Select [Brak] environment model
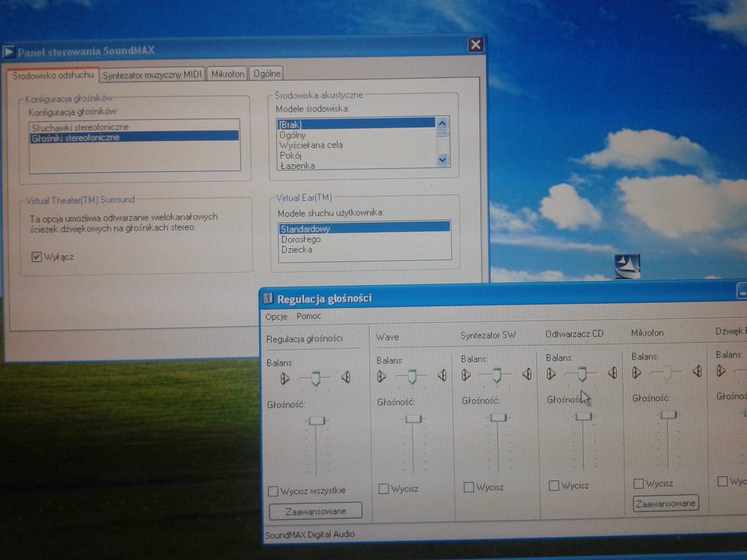 (x=357, y=125)
